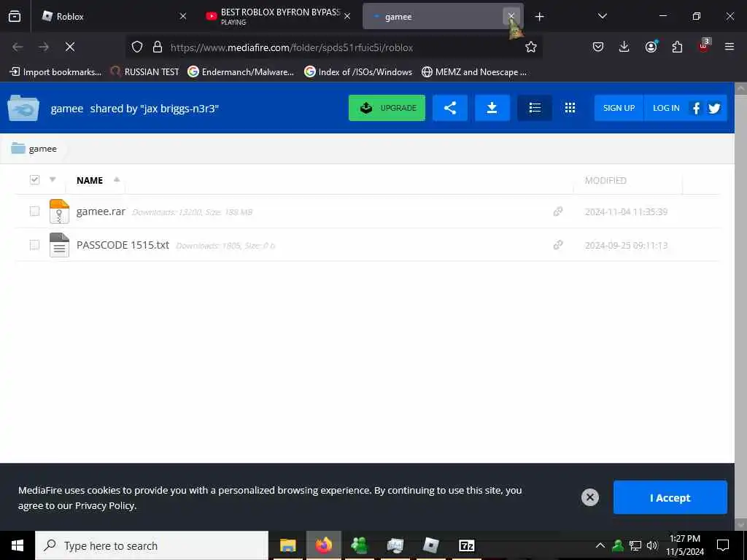Go back to previous page
The width and height of the screenshot is (747, 560).
18,47
